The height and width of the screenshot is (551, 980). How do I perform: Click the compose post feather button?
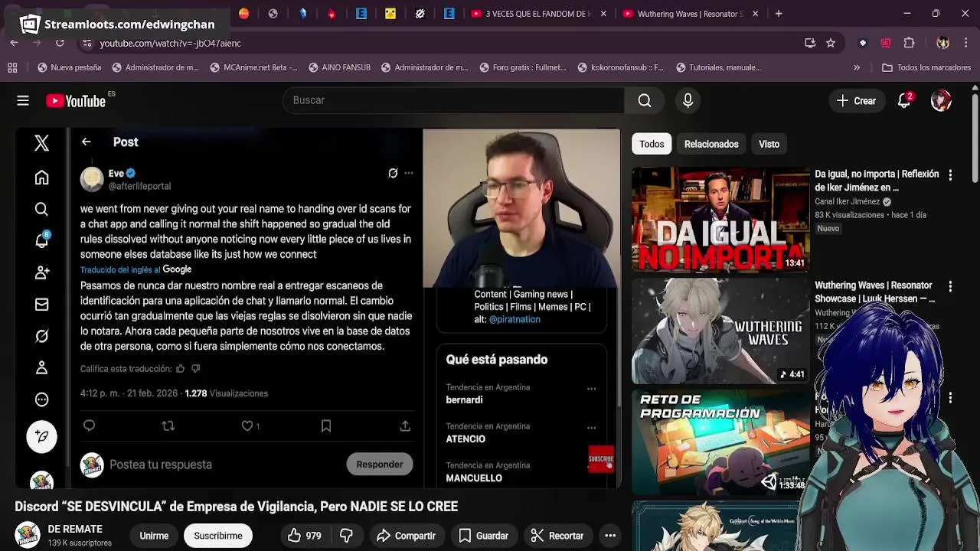(x=41, y=436)
